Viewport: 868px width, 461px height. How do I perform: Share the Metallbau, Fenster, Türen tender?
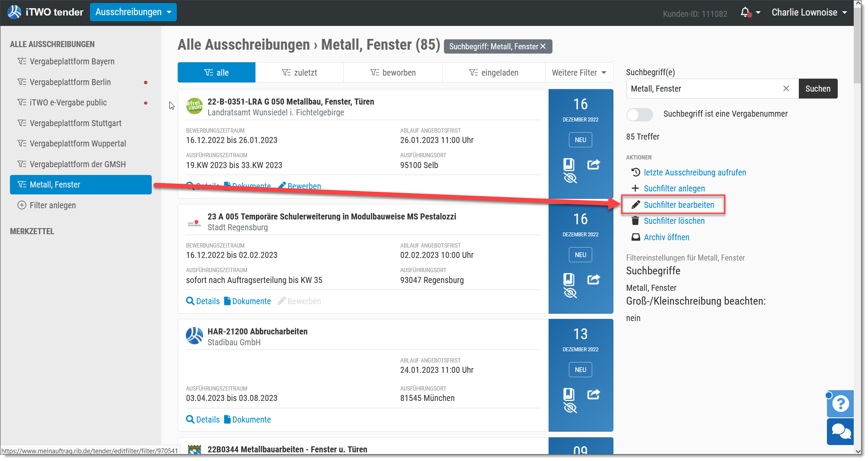coord(594,164)
